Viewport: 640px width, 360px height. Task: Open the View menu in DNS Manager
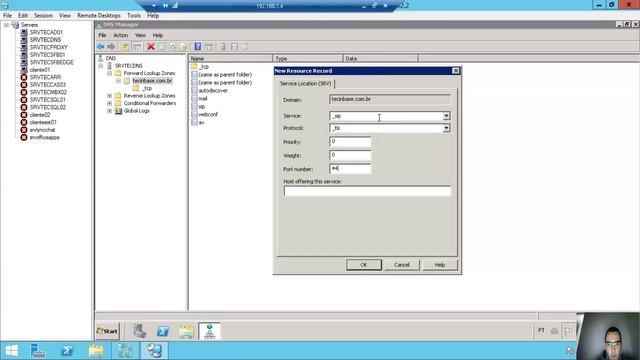pyautogui.click(x=140, y=36)
